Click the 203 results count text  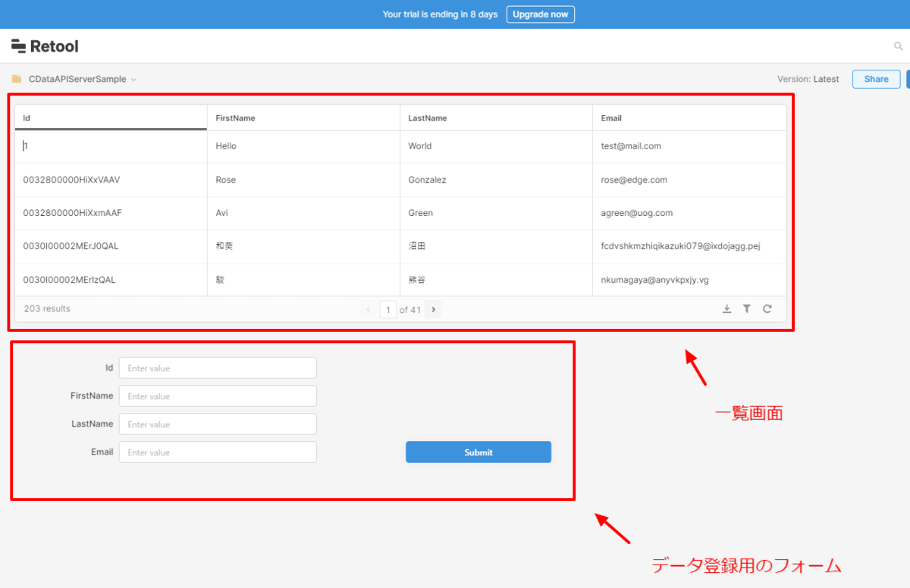47,309
